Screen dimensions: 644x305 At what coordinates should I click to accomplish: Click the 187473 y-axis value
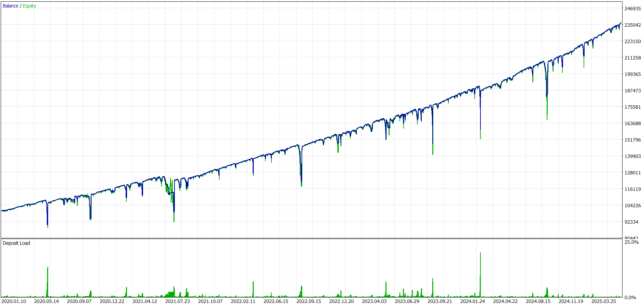tap(633, 91)
